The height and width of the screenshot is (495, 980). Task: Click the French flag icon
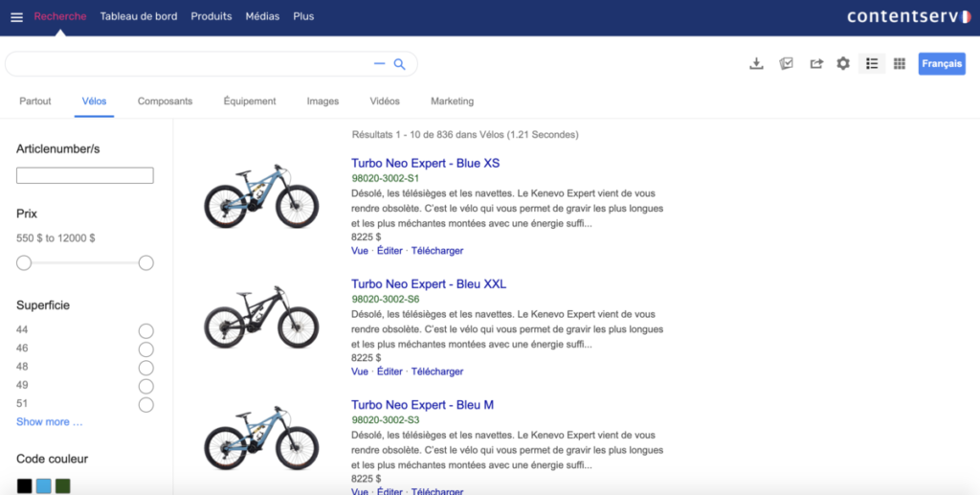coord(965,17)
